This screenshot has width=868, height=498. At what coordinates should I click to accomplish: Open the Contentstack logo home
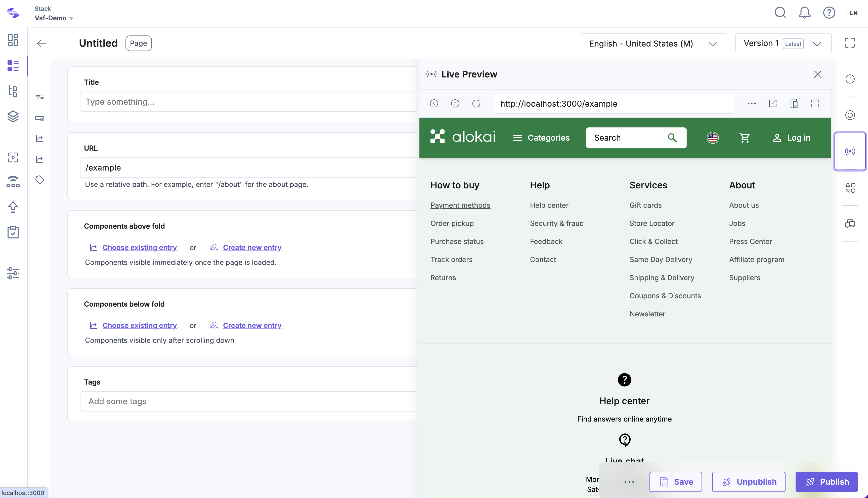[13, 13]
